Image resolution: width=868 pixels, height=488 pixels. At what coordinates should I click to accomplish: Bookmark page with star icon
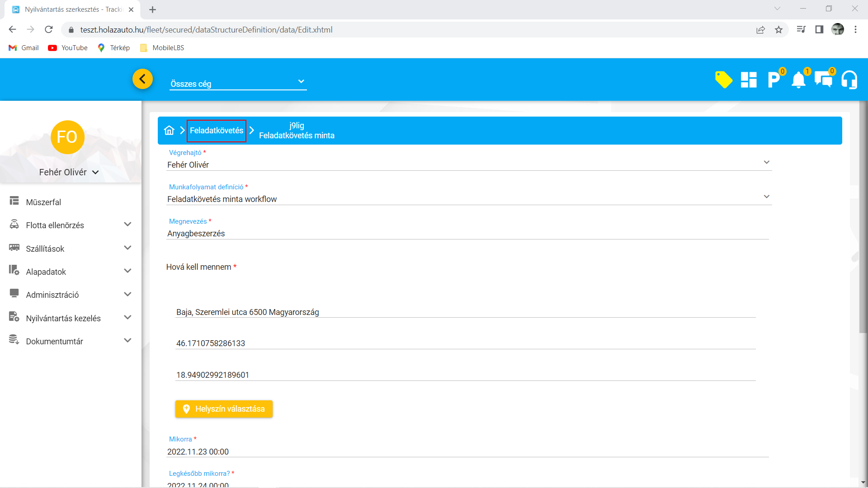pyautogui.click(x=778, y=30)
